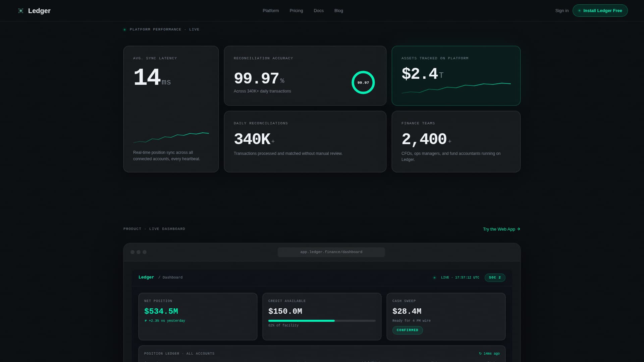Screen dimensions: 644x362
Task: Click the Assets Tracked sparkline chart
Action: tap(456, 88)
